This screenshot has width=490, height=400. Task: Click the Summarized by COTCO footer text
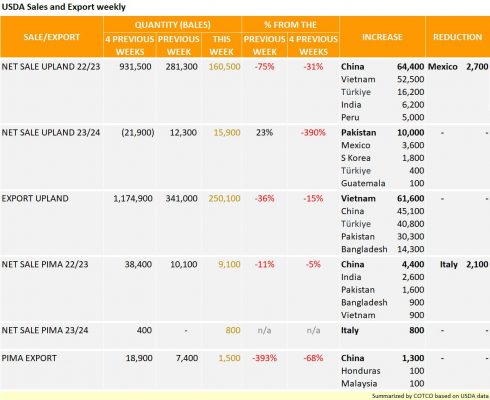point(430,396)
